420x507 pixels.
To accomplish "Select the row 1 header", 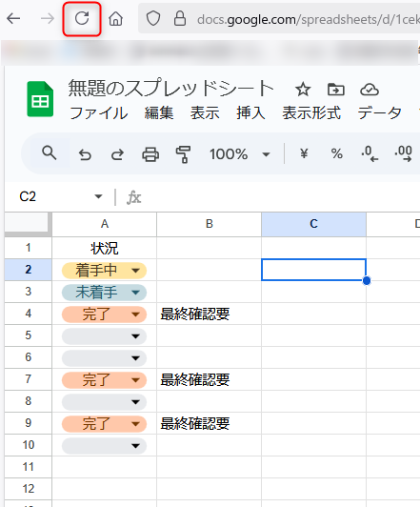I will (29, 248).
